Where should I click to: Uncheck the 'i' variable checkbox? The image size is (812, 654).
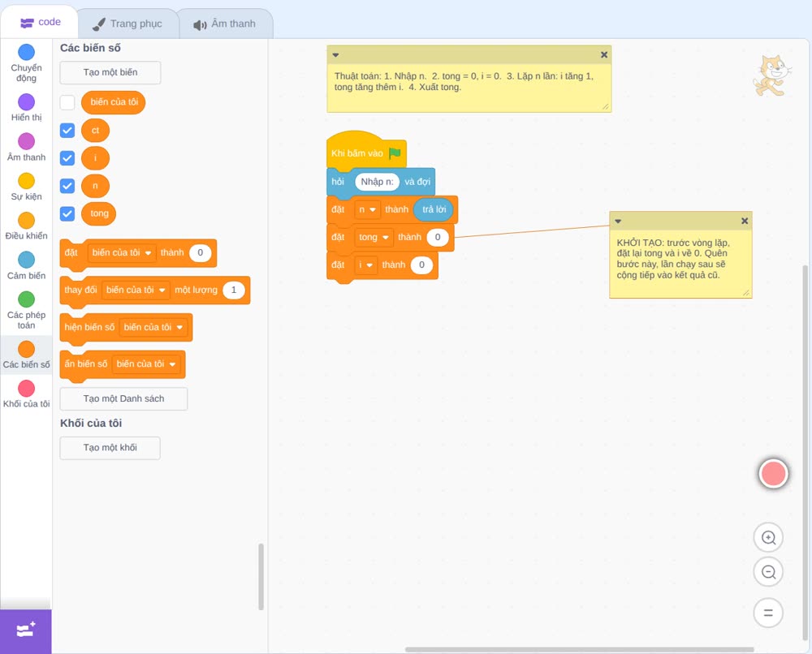67,157
